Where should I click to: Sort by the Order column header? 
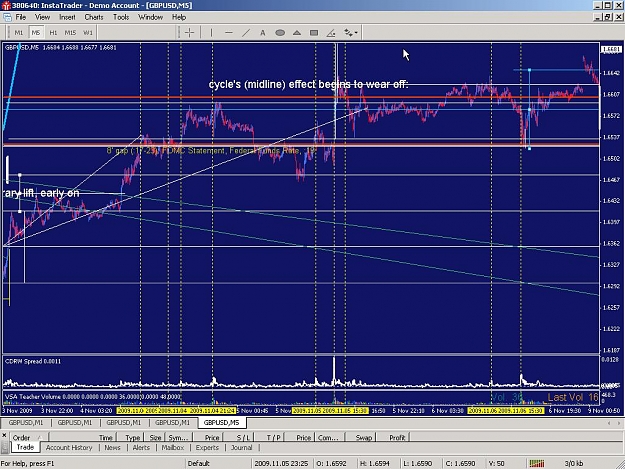click(28, 438)
